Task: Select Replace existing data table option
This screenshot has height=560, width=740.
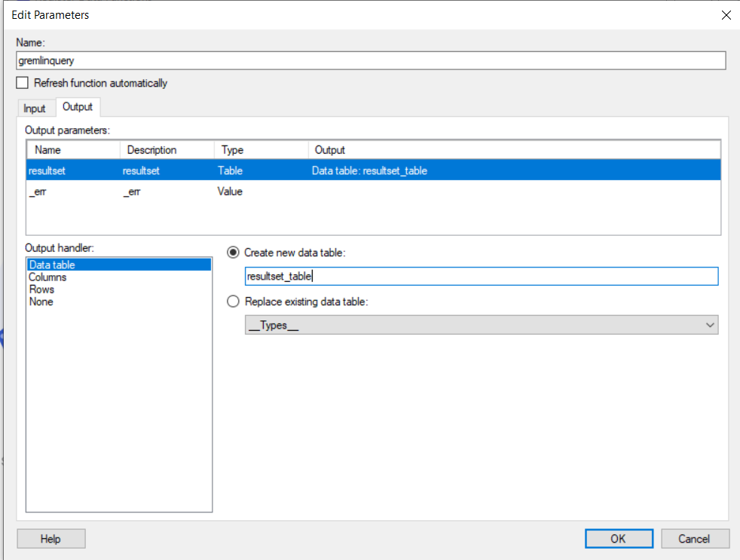Action: 234,301
